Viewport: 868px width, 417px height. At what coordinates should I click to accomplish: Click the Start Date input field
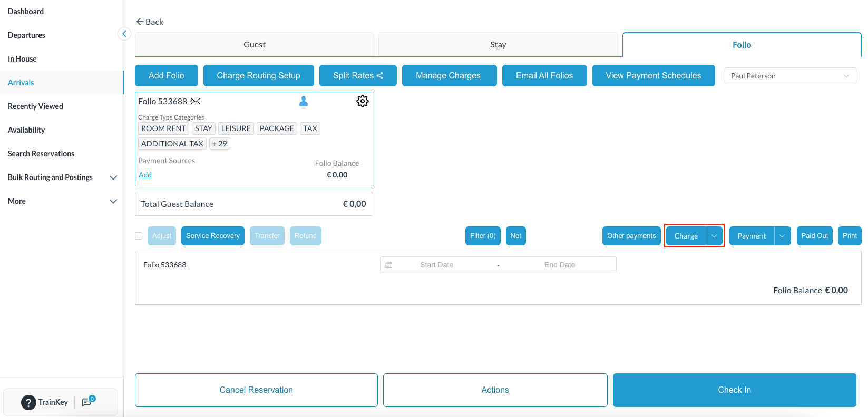pos(436,265)
